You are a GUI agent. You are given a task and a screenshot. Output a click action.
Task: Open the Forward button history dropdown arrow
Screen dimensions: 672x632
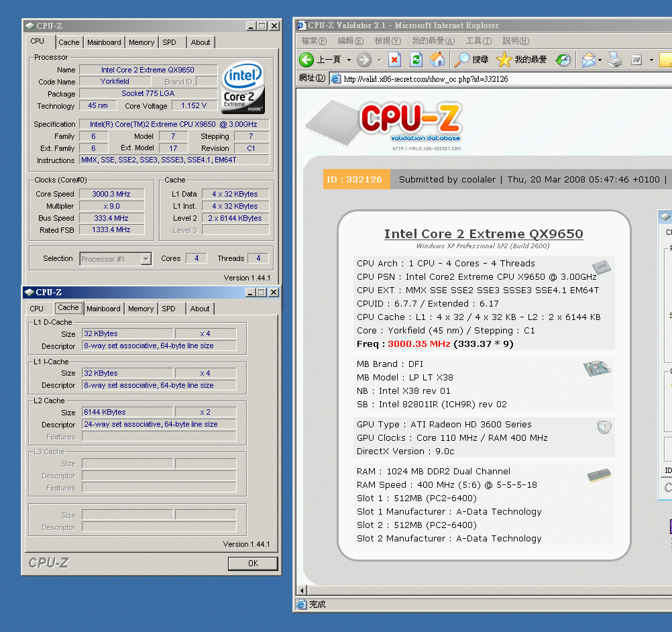[380, 60]
